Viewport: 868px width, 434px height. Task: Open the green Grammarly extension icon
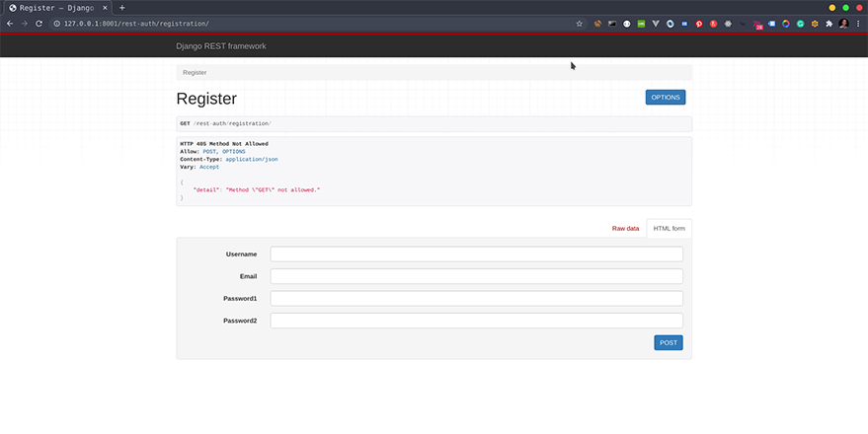pos(801,24)
